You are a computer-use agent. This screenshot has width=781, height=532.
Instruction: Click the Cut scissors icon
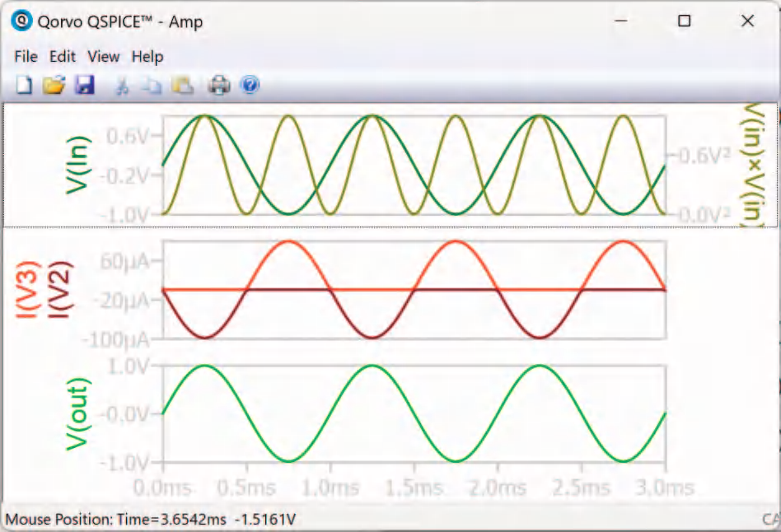tap(122, 86)
